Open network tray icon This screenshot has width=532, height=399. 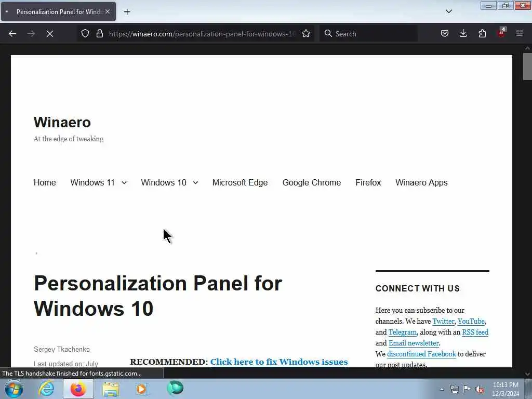tap(454, 389)
